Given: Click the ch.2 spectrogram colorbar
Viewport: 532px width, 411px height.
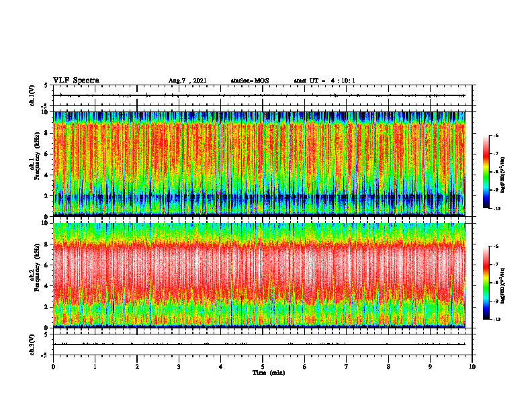Looking at the screenshot, I should pyautogui.click(x=486, y=283).
